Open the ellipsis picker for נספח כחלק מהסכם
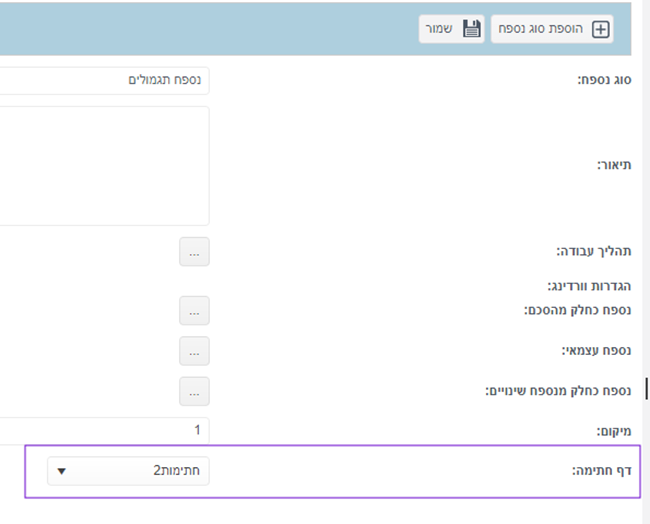The image size is (650, 524). coord(194,311)
